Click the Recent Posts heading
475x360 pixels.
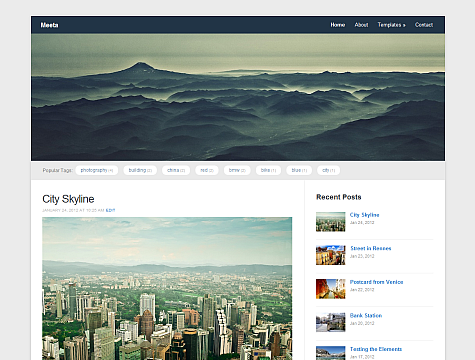tap(339, 197)
